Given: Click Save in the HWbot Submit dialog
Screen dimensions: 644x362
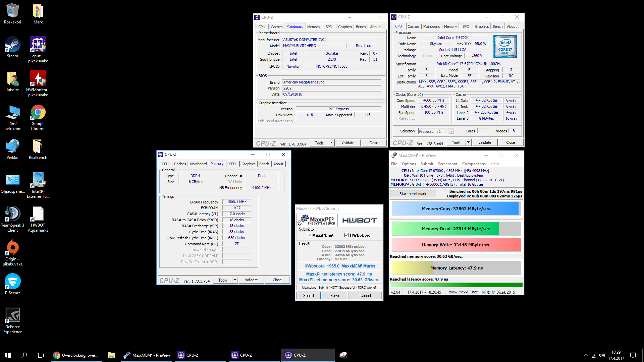Looking at the screenshot, I should point(334,296).
